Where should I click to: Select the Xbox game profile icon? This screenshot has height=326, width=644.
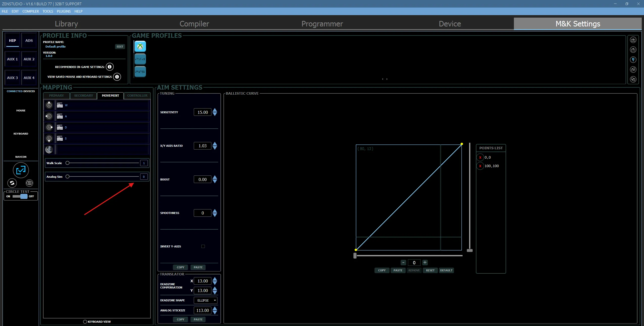click(140, 47)
